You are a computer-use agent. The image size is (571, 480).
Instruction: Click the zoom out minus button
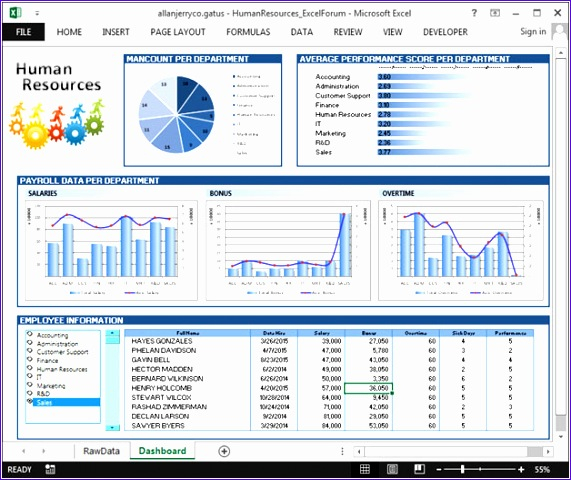[x=439, y=470]
